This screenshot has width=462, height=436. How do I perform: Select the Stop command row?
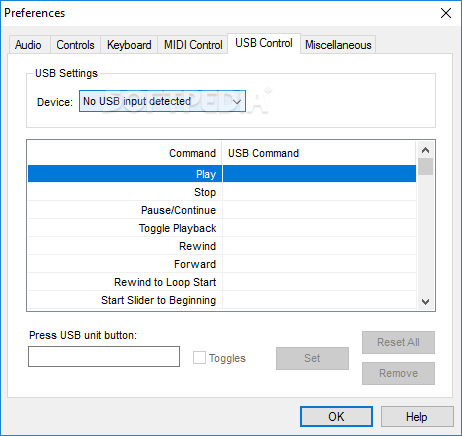point(222,192)
